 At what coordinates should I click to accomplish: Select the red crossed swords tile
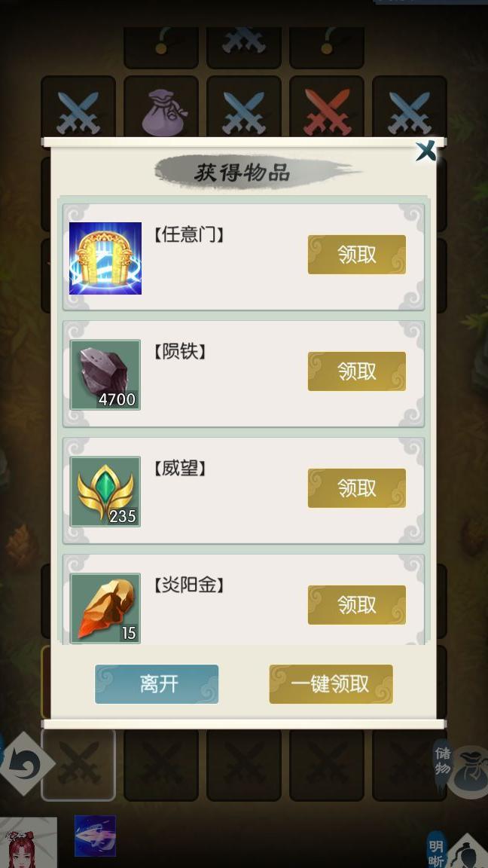(327, 108)
